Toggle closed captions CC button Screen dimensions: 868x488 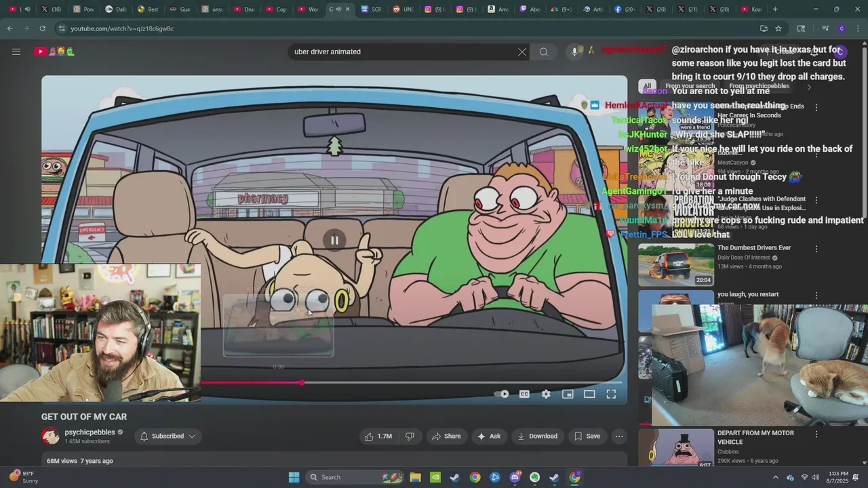coord(524,394)
